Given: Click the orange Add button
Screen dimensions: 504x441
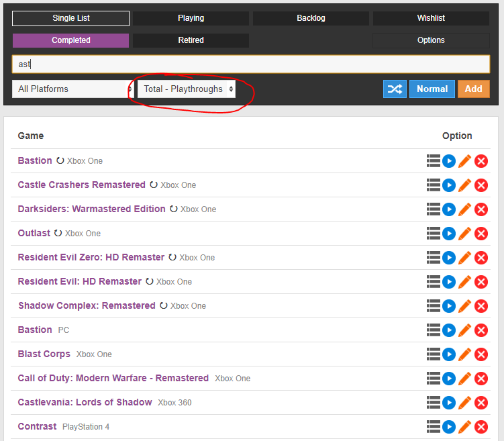Looking at the screenshot, I should pos(474,89).
